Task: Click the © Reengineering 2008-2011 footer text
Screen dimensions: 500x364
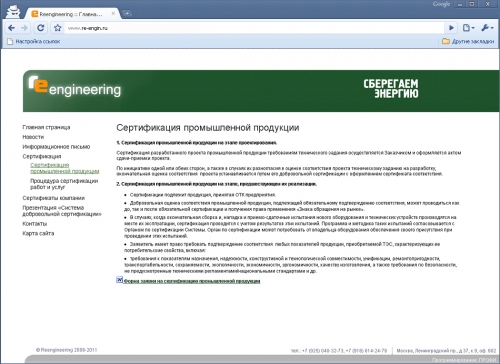Action: click(x=66, y=350)
